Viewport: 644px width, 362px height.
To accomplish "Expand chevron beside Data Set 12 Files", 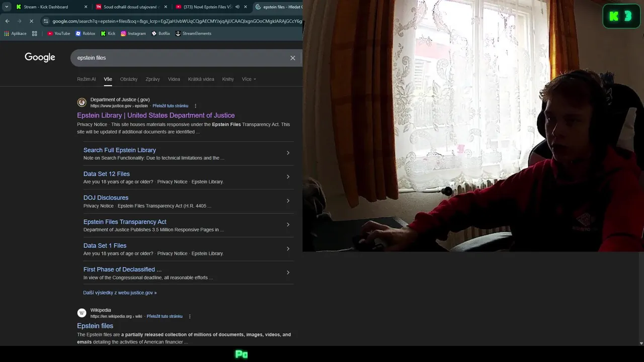I will (288, 176).
